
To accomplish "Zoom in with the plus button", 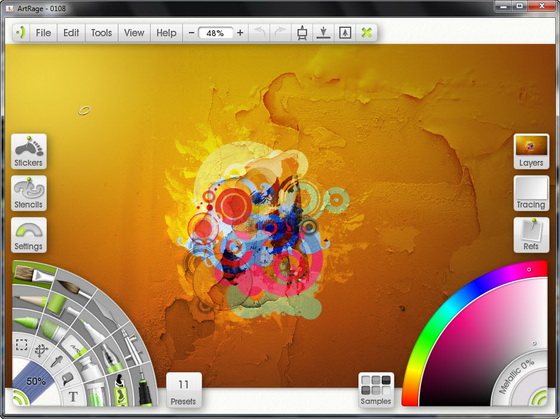I will pyautogui.click(x=240, y=33).
